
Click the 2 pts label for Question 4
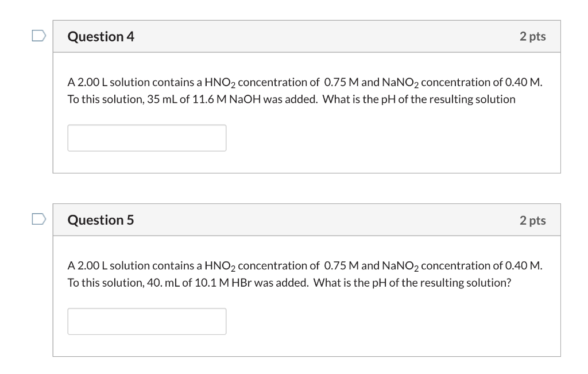532,36
